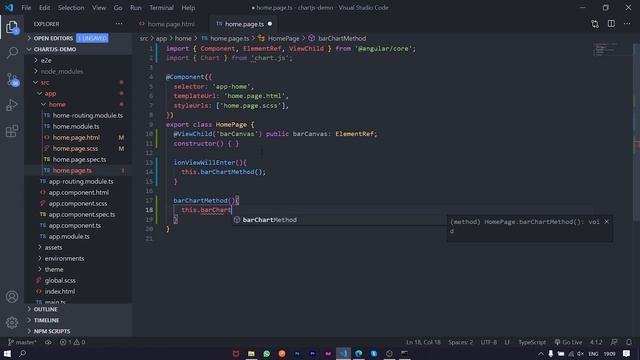The width and height of the screenshot is (640, 360).
Task: Open the Help menu
Action: click(188, 8)
